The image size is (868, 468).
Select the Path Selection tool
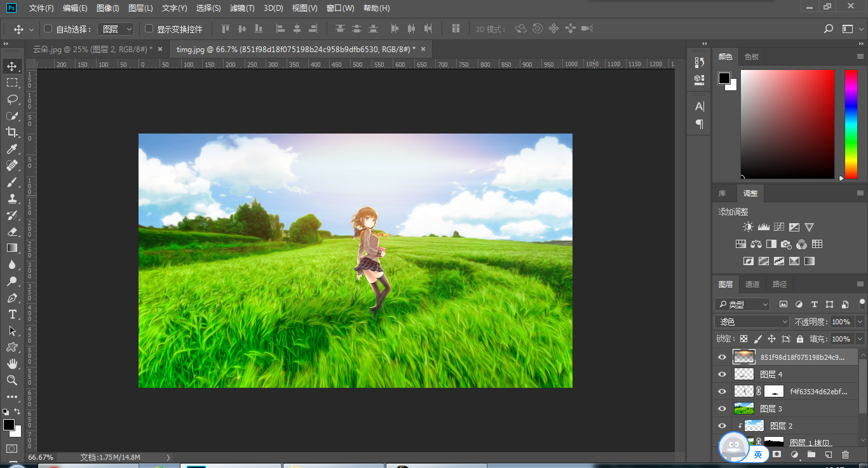click(x=12, y=331)
